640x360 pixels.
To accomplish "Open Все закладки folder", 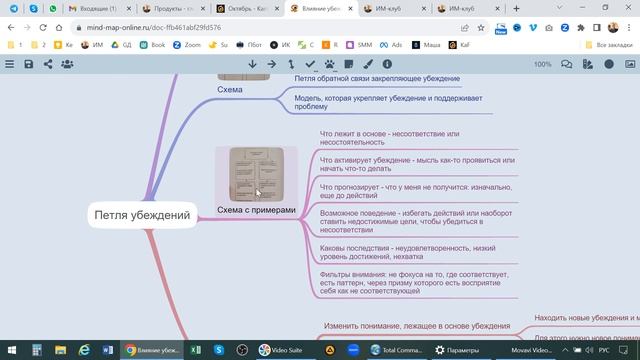I will (609, 45).
